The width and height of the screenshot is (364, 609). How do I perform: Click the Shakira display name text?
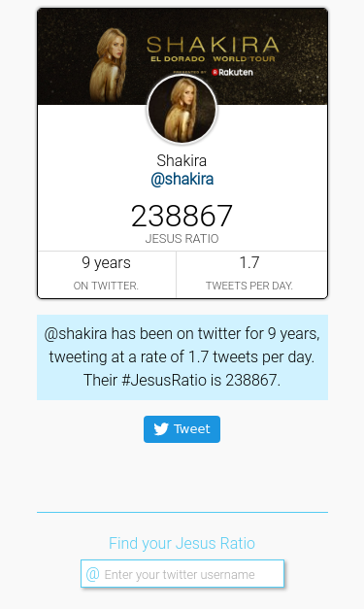182,160
